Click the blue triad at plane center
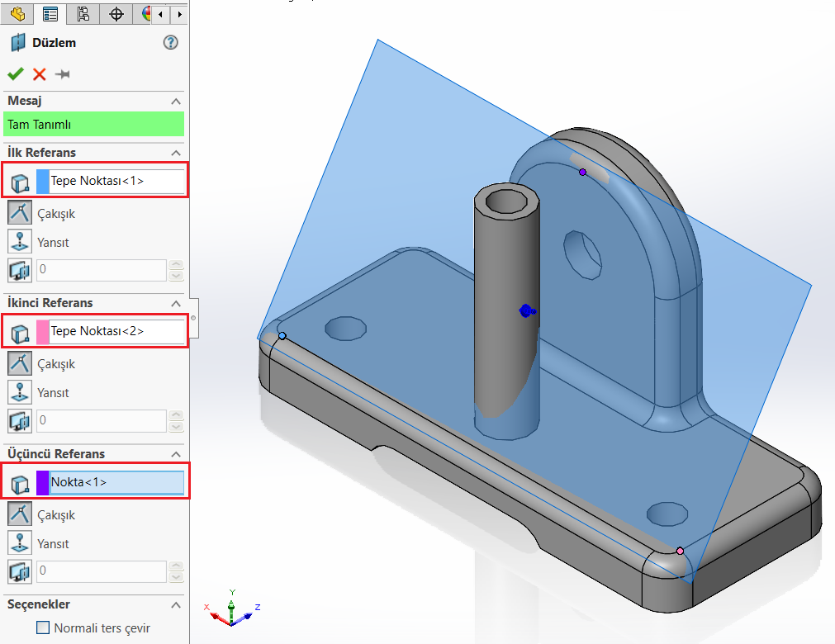This screenshot has width=835, height=644. pos(526,311)
